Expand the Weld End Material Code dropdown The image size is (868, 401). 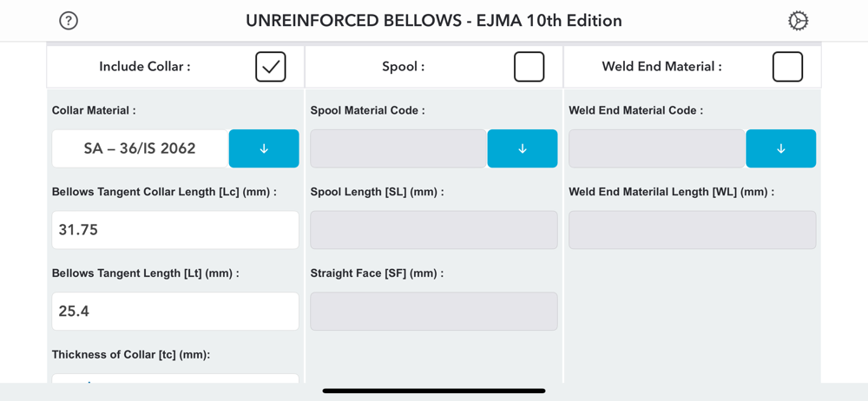[x=781, y=148]
